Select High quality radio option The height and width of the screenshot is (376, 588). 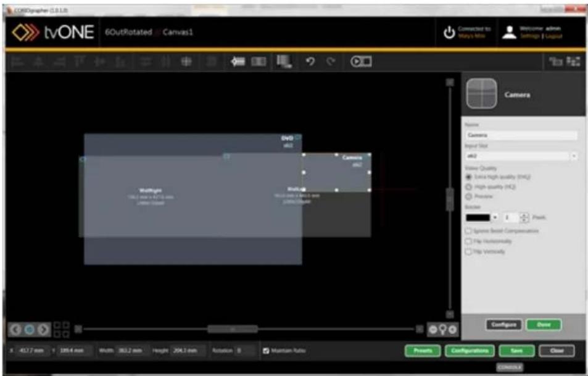click(468, 186)
